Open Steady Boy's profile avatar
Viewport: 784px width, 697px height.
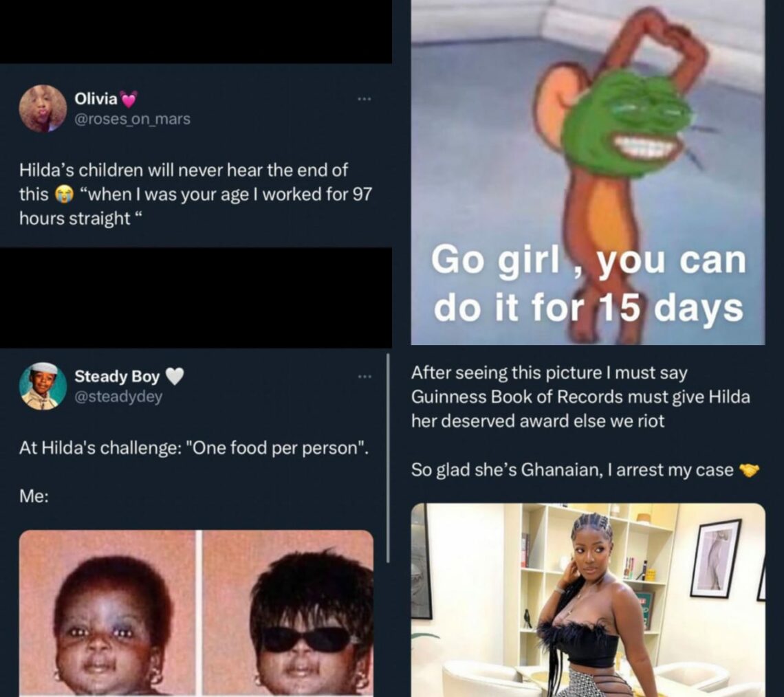pos(43,386)
